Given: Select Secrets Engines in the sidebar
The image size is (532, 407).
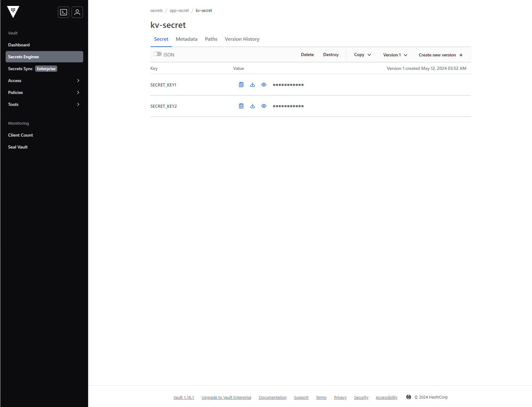Looking at the screenshot, I should click(44, 57).
